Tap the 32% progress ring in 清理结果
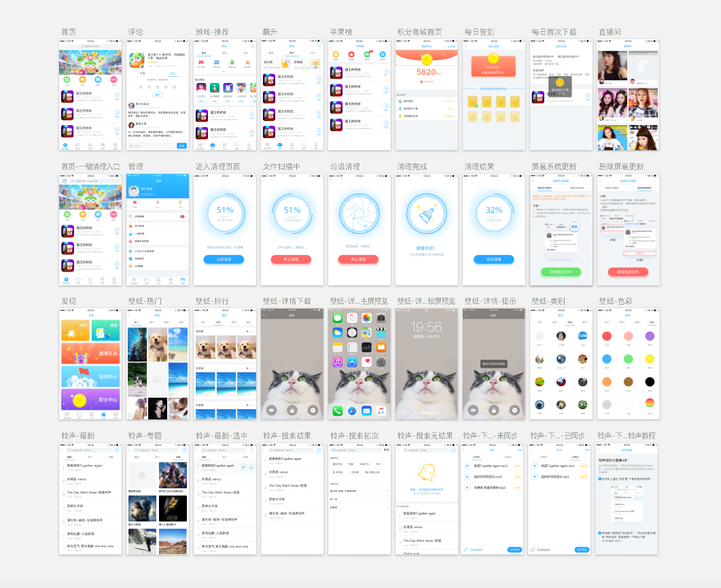The width and height of the screenshot is (721, 588). click(494, 214)
